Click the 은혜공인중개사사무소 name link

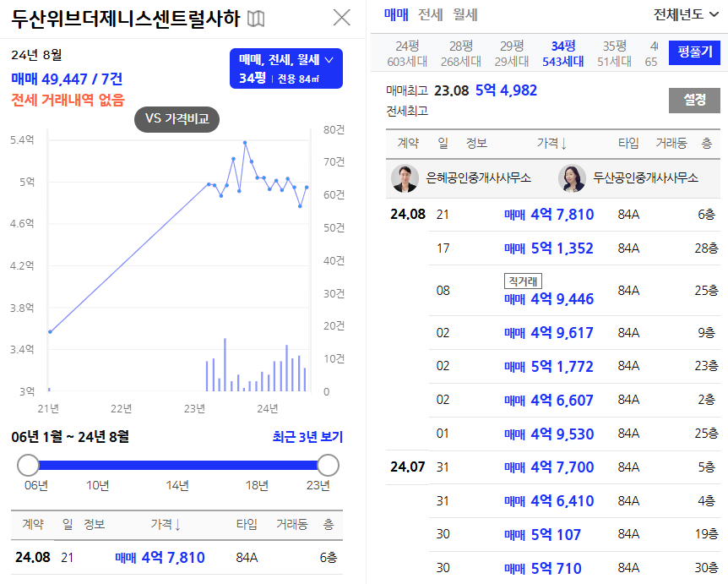[x=478, y=178]
